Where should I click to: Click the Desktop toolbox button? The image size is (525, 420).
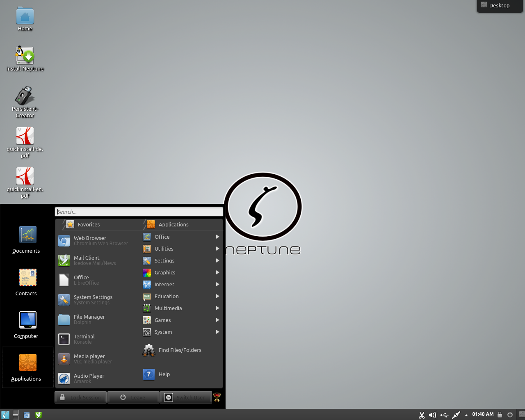[500, 6]
